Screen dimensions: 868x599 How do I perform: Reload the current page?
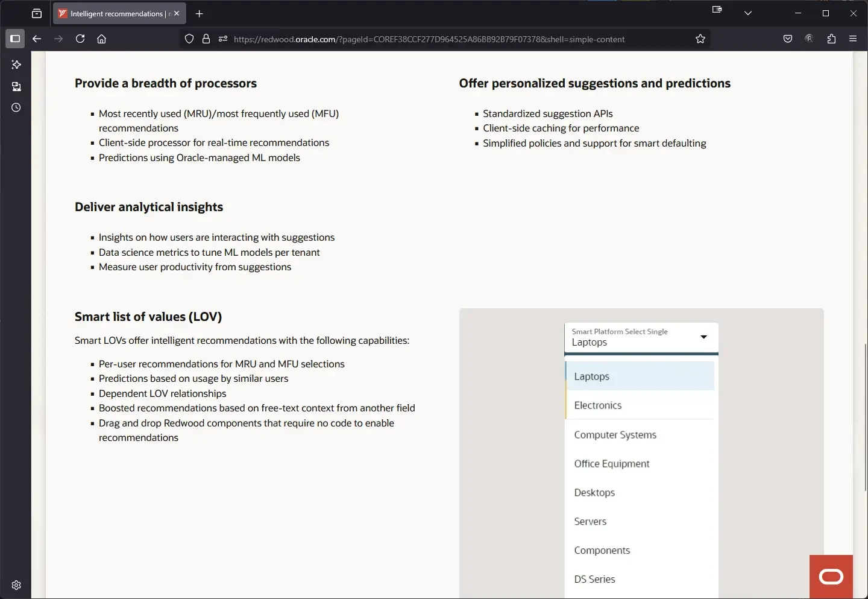tap(80, 39)
